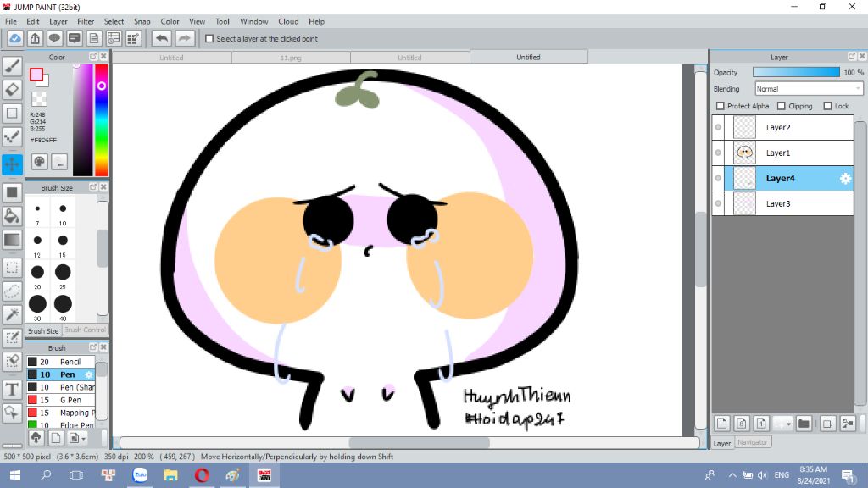
Task: Adjust the layer Opacity slider
Action: click(x=796, y=73)
